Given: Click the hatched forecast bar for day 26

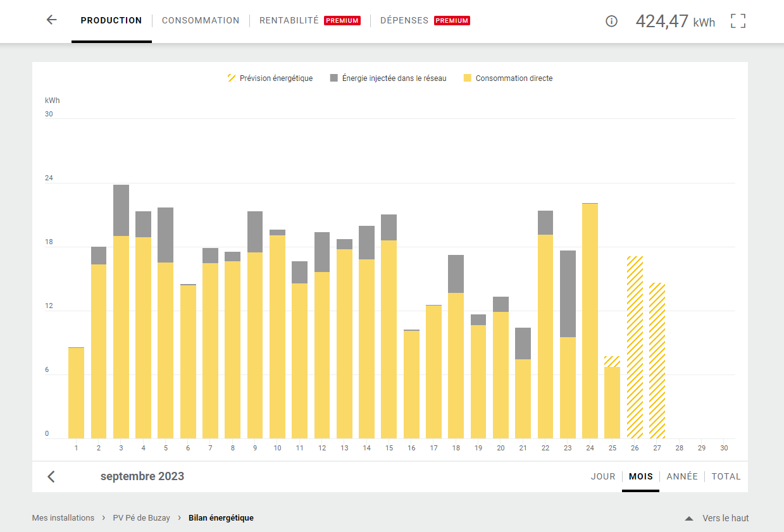Looking at the screenshot, I should [x=635, y=347].
